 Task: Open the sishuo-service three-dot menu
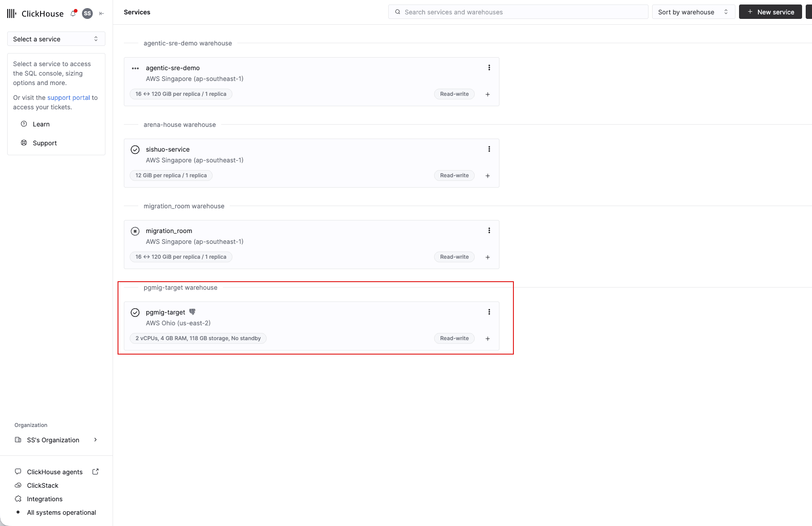[489, 149]
